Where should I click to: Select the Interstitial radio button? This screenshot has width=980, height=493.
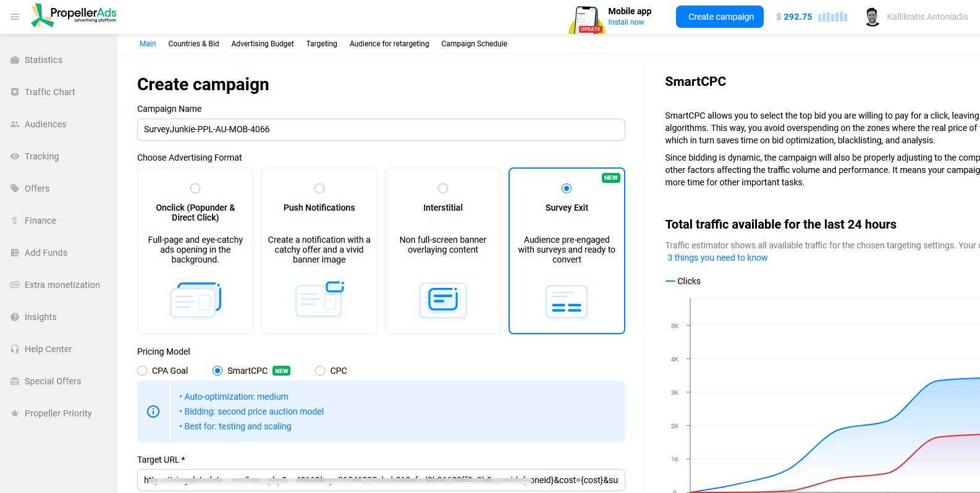click(x=443, y=188)
